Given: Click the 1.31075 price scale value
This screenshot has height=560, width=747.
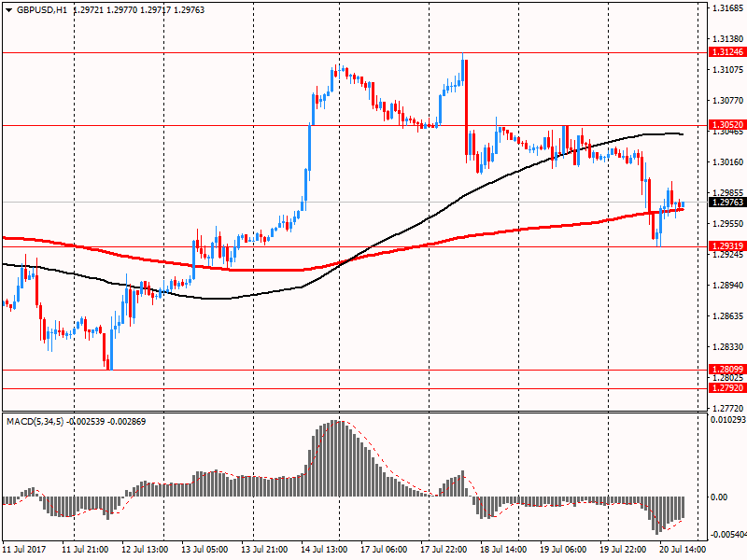Looking at the screenshot, I should [728, 69].
